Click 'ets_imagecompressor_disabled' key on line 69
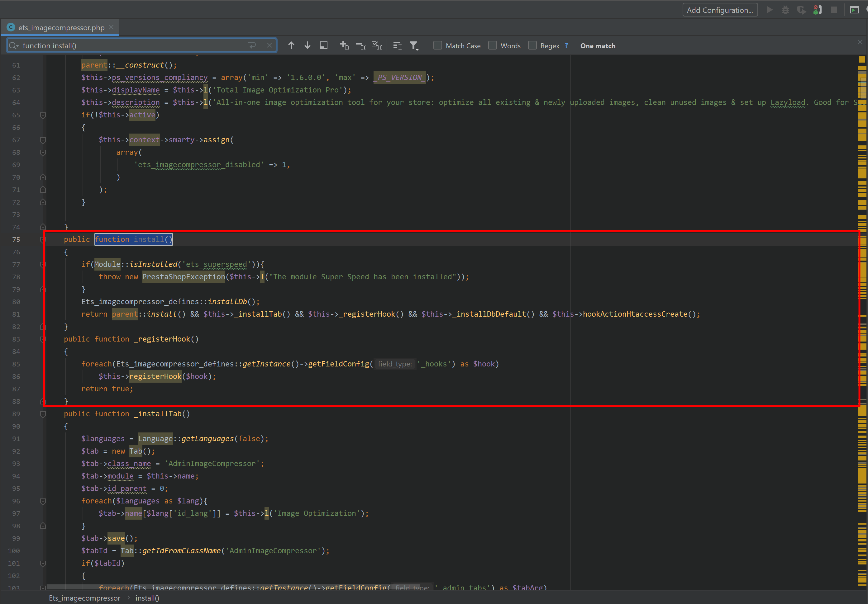This screenshot has height=604, width=868. [199, 165]
